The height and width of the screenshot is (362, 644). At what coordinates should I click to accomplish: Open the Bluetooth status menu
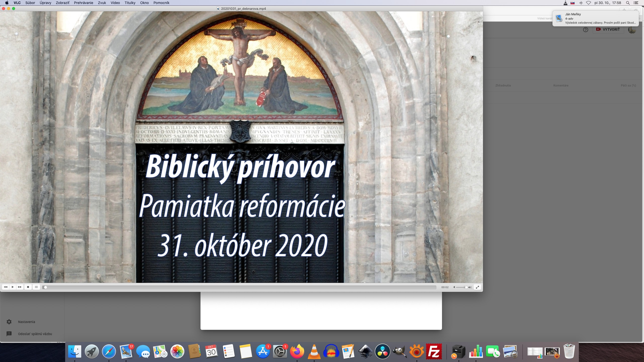[581, 3]
